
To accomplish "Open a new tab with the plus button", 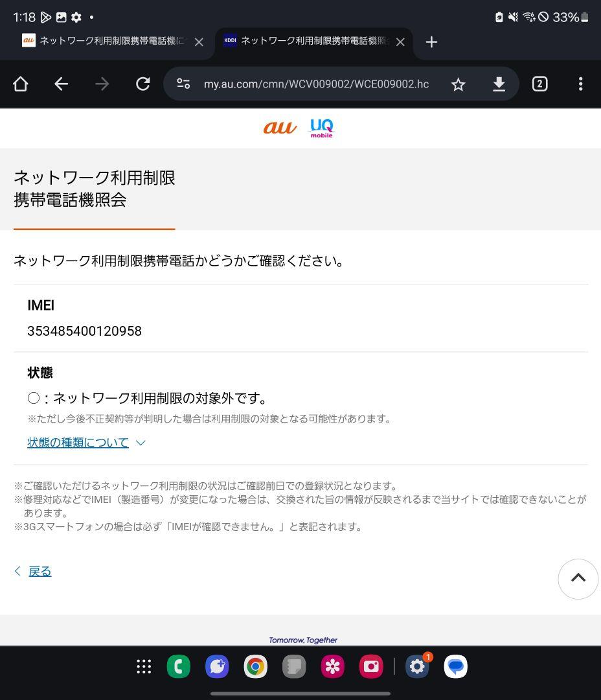I will click(x=431, y=42).
